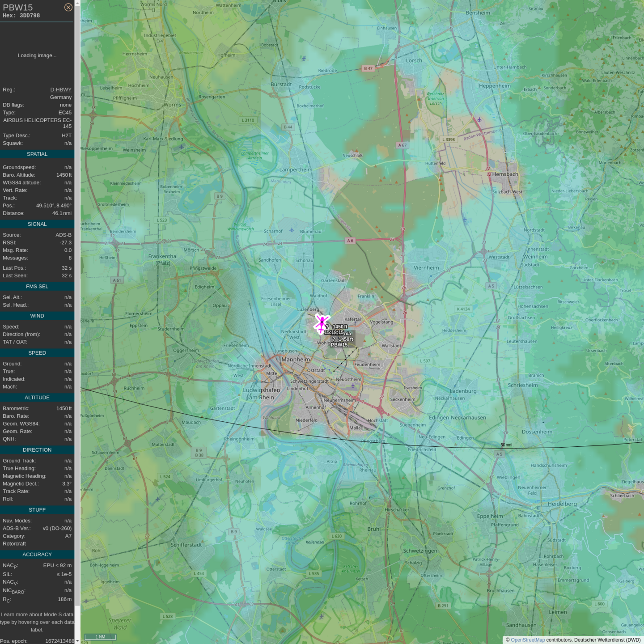The image size is (644, 644).
Task: Click the airfield icon near Worms
Action: pyautogui.click(x=181, y=146)
